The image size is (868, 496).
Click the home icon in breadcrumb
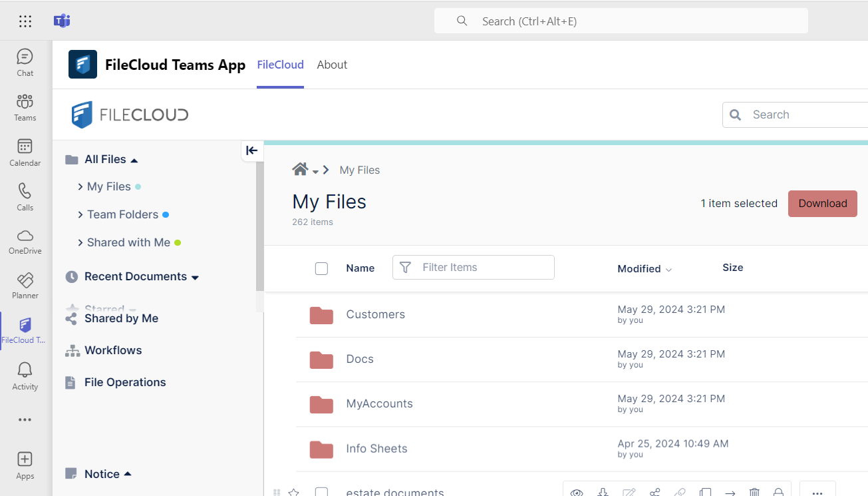point(300,170)
